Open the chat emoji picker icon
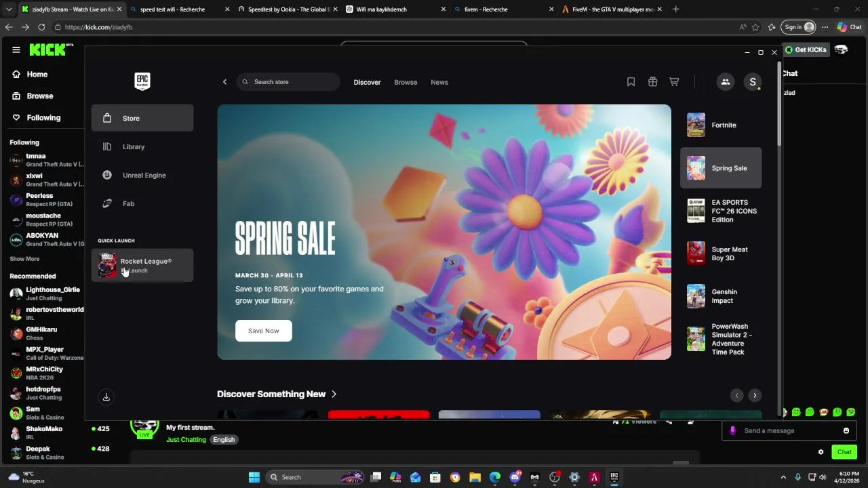 coord(846,431)
